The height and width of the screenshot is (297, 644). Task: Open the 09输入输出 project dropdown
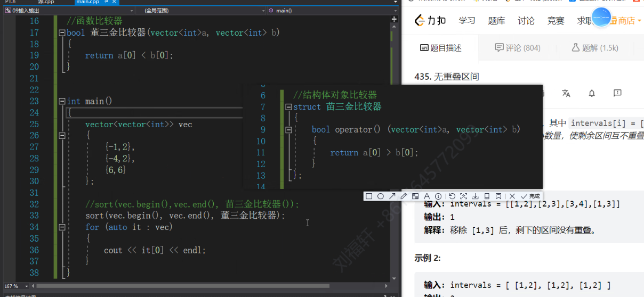tap(69, 10)
